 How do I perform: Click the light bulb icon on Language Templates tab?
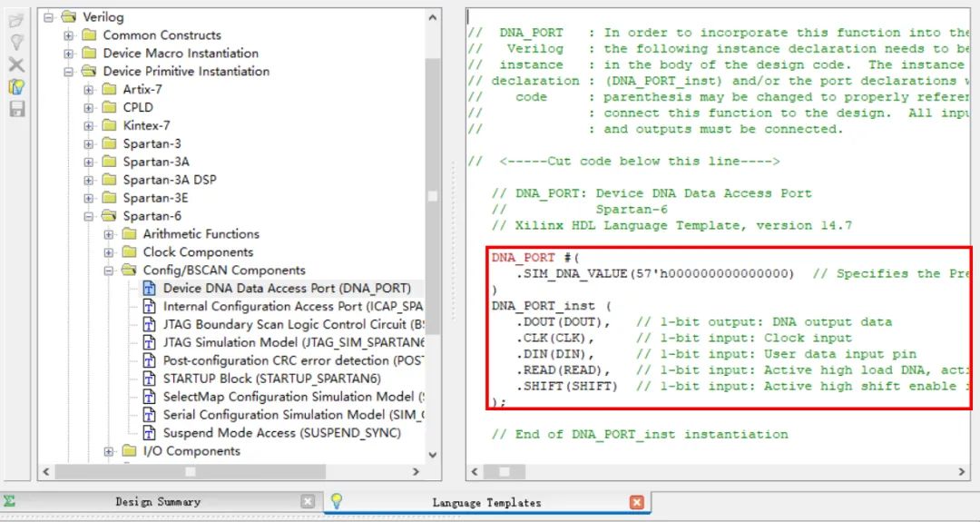coord(337,501)
